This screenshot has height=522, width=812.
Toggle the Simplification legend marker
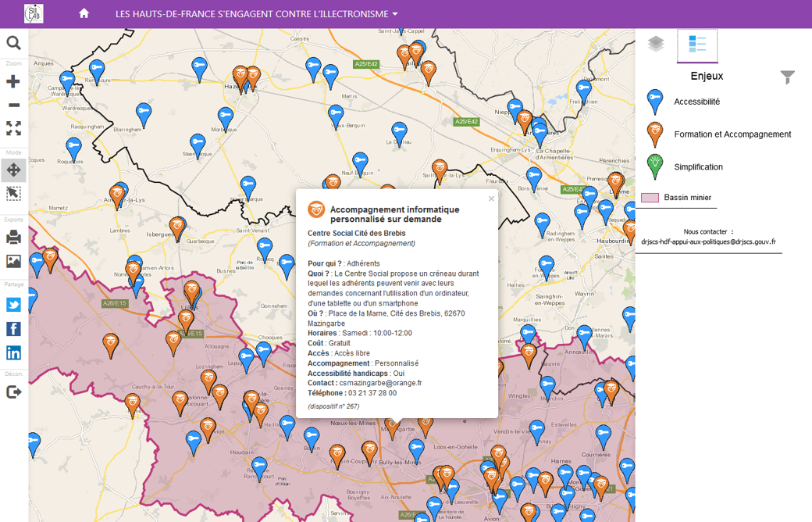654,167
